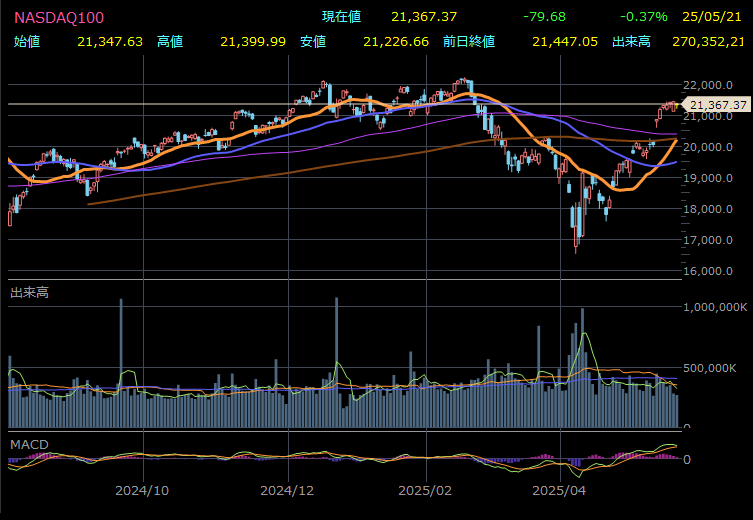The image size is (753, 520).
Task: Click the 現在値 label
Action: pos(341,17)
